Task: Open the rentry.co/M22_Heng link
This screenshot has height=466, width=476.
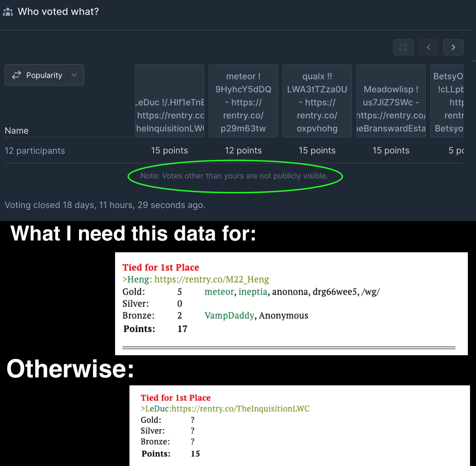Action: click(212, 279)
